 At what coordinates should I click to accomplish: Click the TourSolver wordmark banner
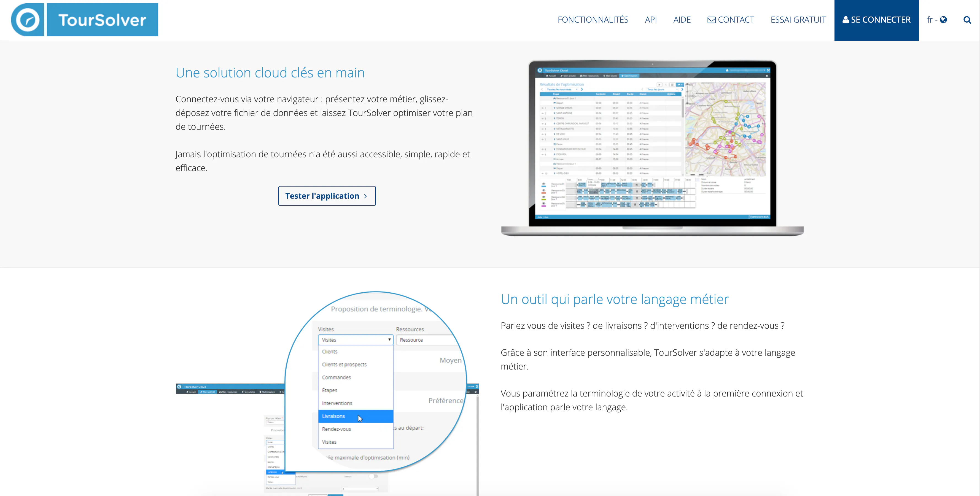point(102,20)
